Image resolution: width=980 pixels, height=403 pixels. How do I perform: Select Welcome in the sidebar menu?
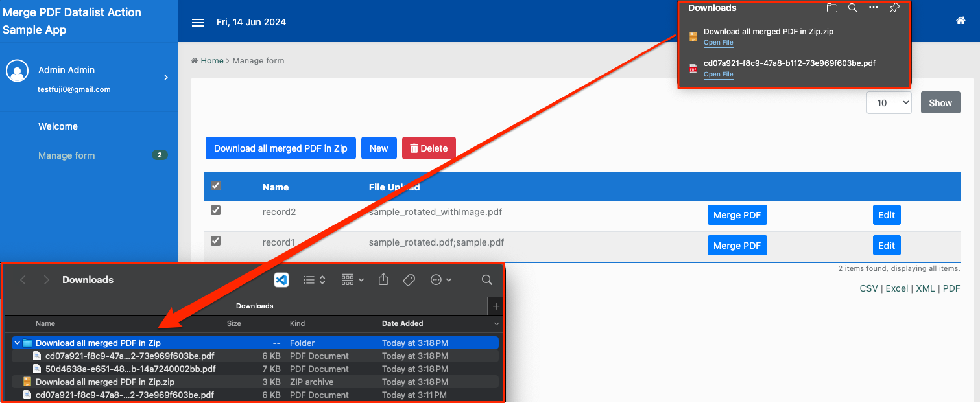tap(58, 126)
